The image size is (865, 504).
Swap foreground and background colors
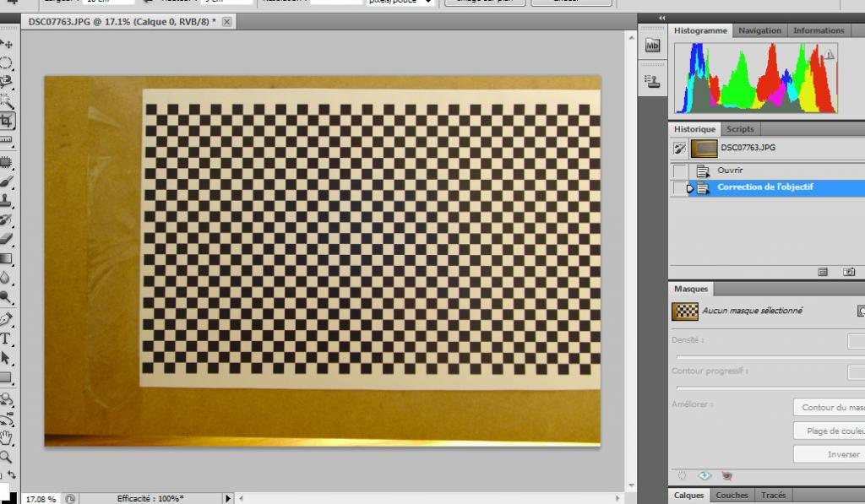[12, 474]
